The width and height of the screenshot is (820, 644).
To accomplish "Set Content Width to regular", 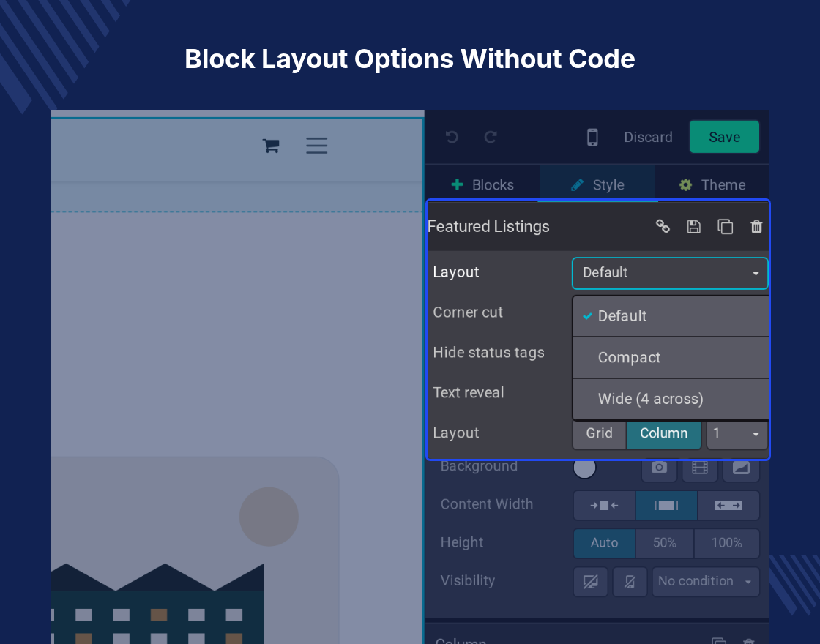I will 666,506.
